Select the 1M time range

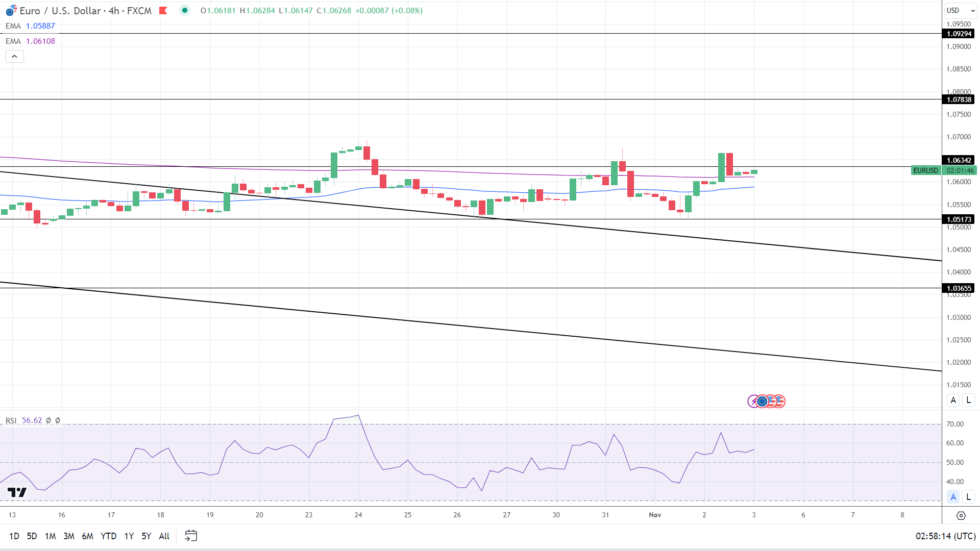coord(50,536)
